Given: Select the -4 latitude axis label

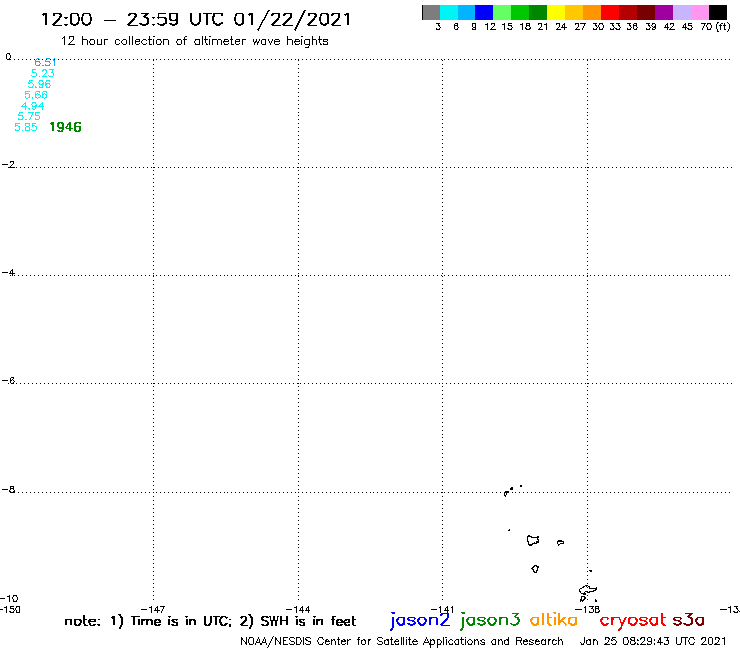Looking at the screenshot, I should coord(9,272).
